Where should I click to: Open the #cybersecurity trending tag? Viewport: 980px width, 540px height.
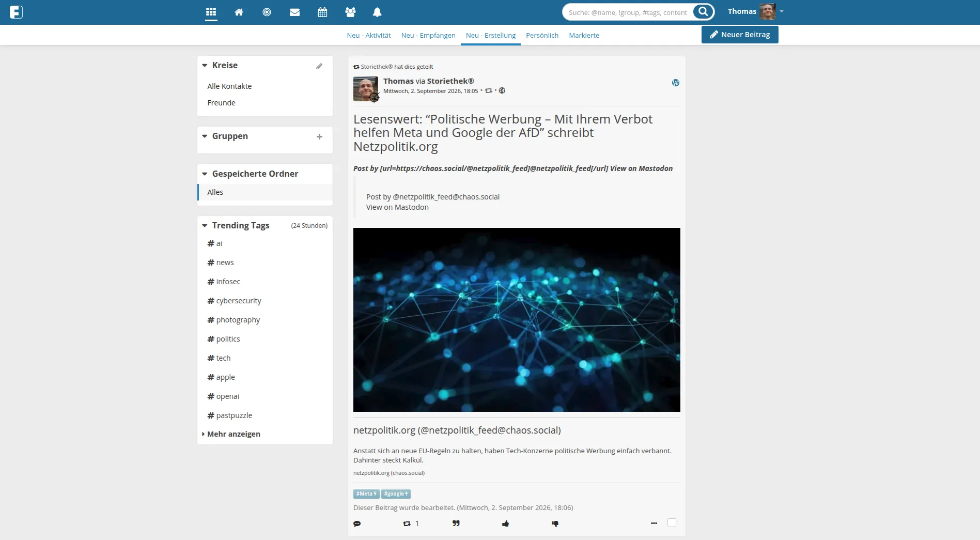(x=234, y=301)
